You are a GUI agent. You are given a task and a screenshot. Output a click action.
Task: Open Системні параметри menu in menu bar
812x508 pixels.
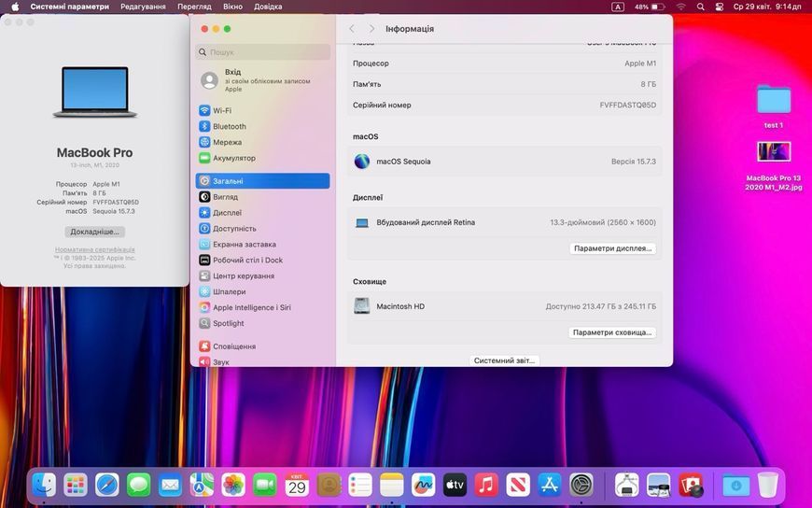point(69,7)
